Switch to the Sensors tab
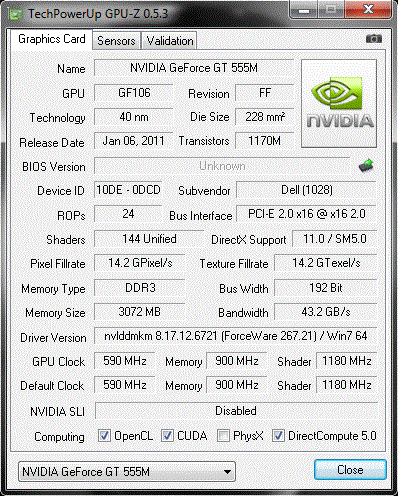This screenshot has width=398, height=496. (x=116, y=41)
